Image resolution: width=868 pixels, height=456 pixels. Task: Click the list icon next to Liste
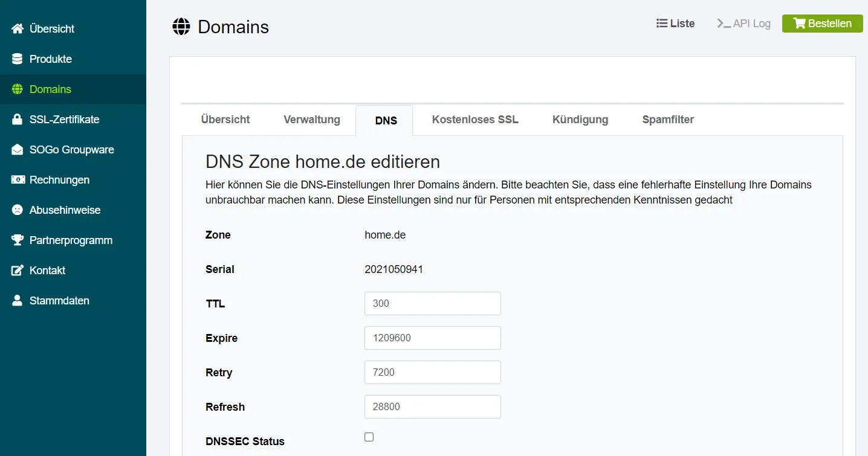(x=662, y=24)
